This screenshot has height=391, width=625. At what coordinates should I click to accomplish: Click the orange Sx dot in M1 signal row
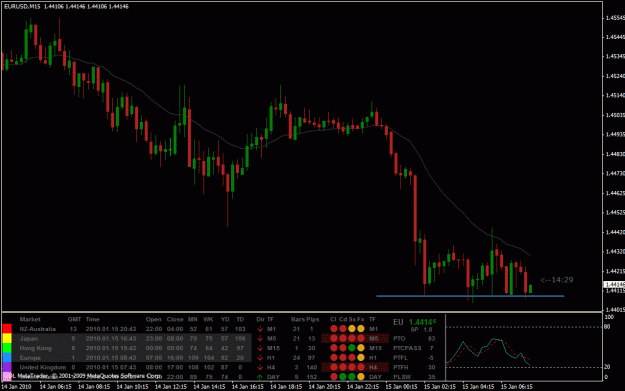(352, 329)
